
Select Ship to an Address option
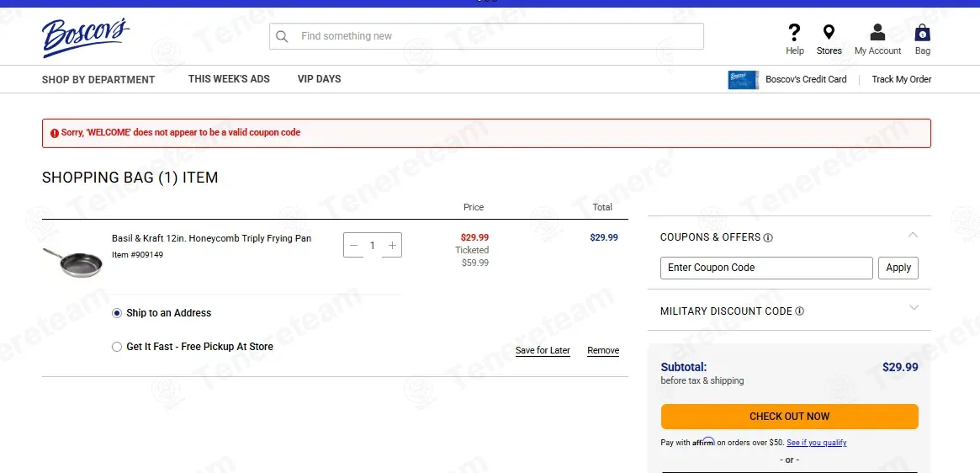tap(117, 313)
